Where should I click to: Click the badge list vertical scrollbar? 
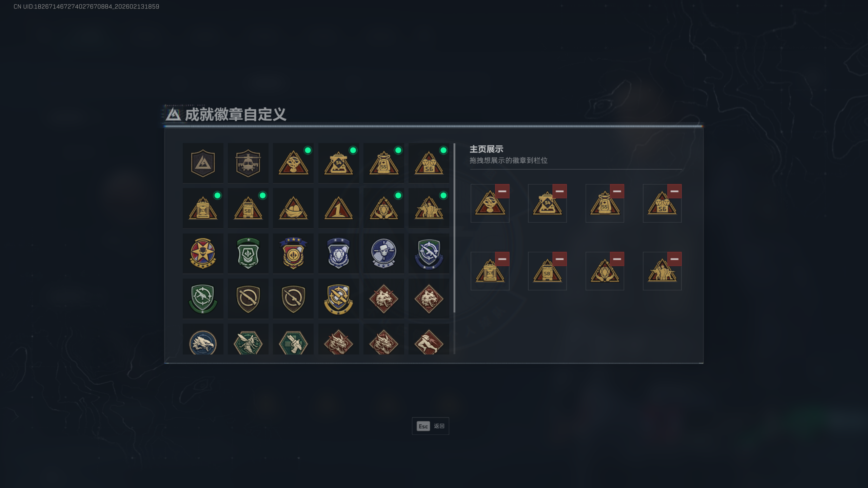[x=454, y=228]
